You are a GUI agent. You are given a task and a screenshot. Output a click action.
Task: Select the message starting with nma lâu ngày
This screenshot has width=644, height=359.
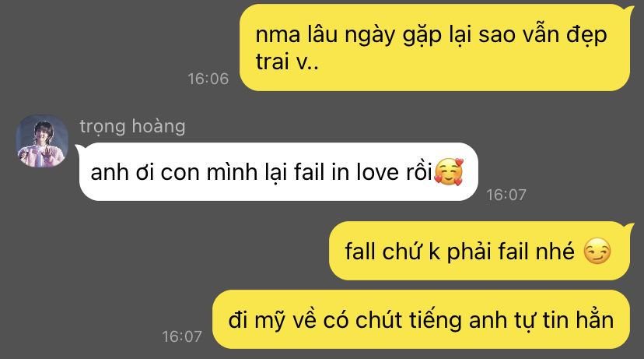coord(435,48)
